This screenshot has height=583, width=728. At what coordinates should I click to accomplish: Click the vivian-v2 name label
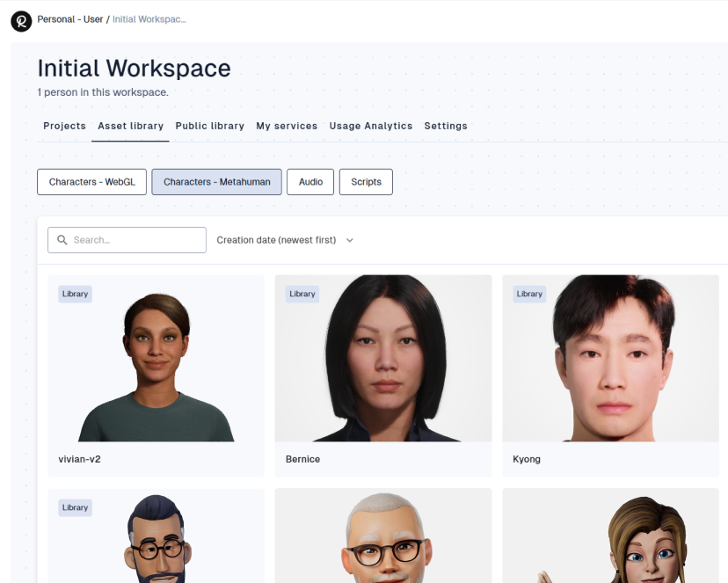coord(79,459)
